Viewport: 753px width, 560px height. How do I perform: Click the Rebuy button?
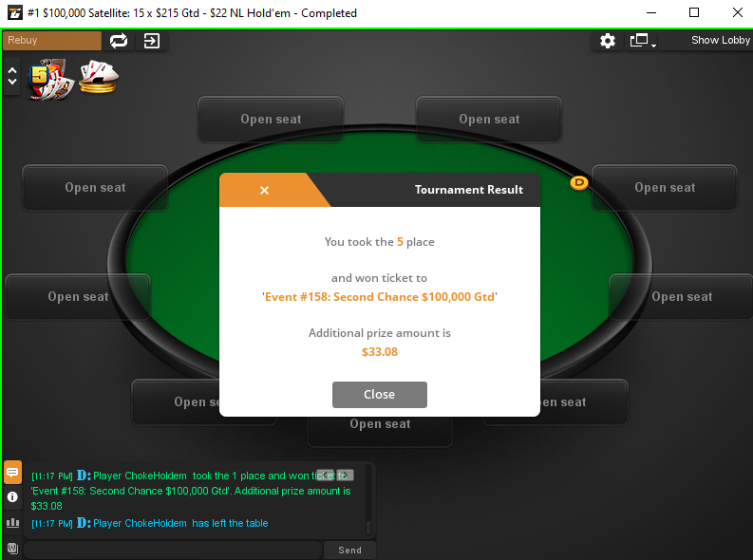52,40
